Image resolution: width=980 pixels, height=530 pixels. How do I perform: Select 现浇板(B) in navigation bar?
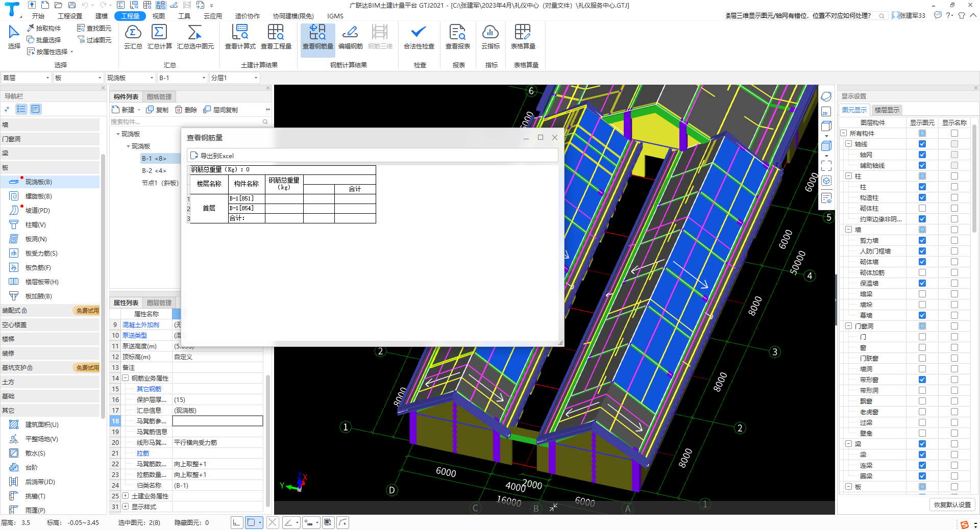pos(50,182)
